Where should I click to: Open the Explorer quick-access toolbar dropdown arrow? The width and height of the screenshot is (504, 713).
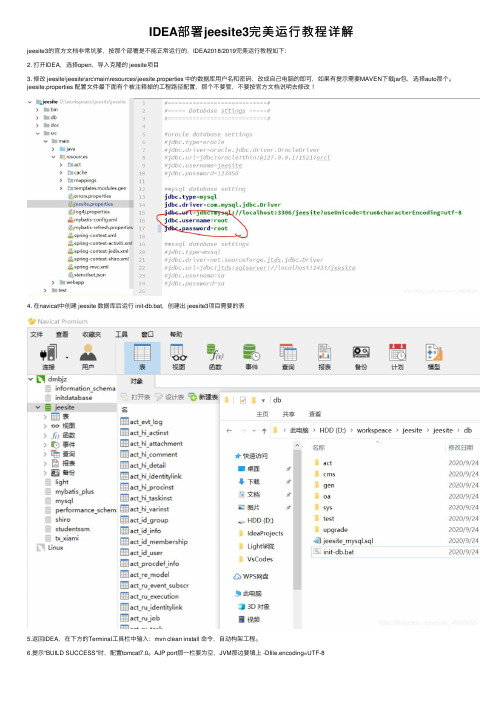(x=263, y=400)
